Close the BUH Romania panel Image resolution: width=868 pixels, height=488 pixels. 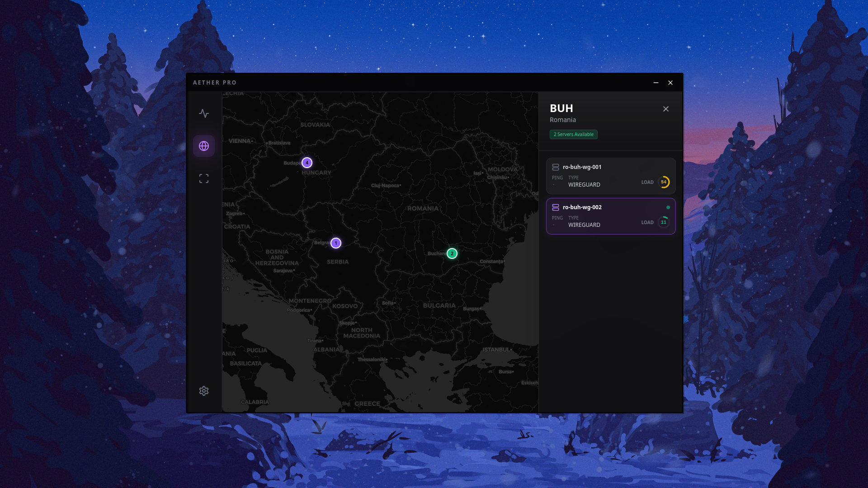(666, 109)
